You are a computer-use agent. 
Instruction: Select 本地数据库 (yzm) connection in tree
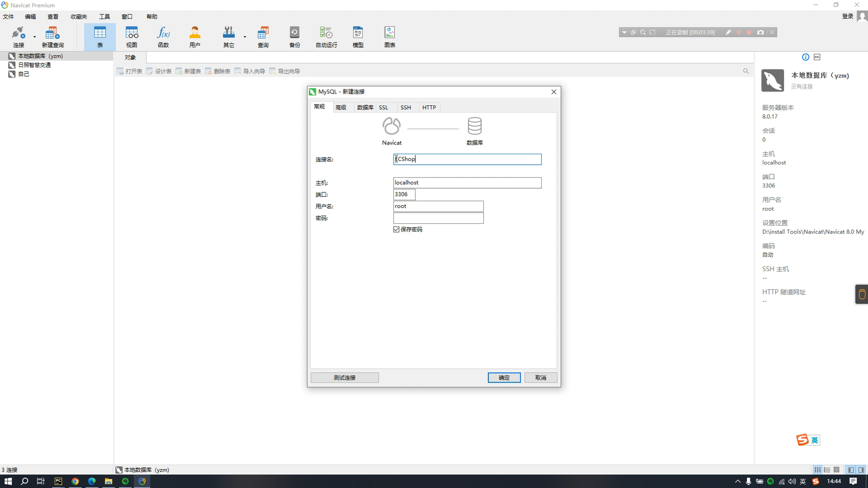(x=56, y=56)
